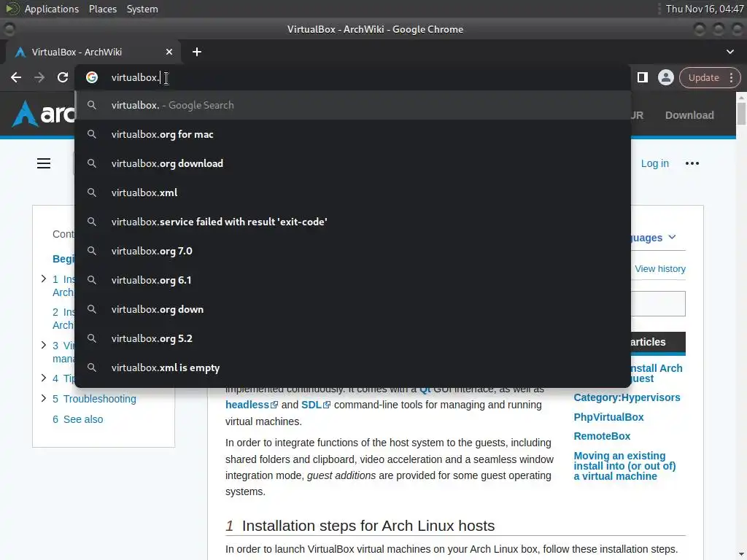
Task: Open the headless external link
Action: pos(252,405)
